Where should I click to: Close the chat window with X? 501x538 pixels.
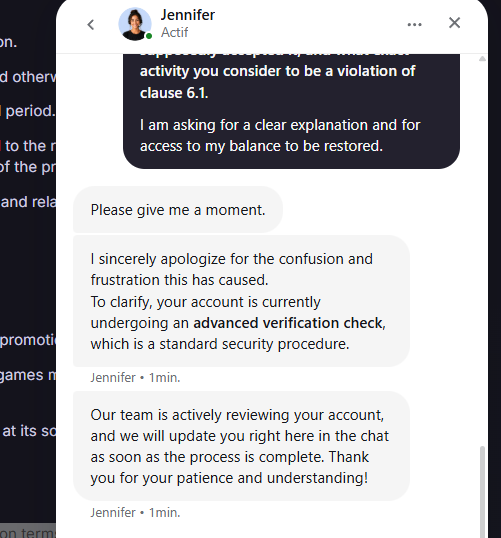coord(454,23)
